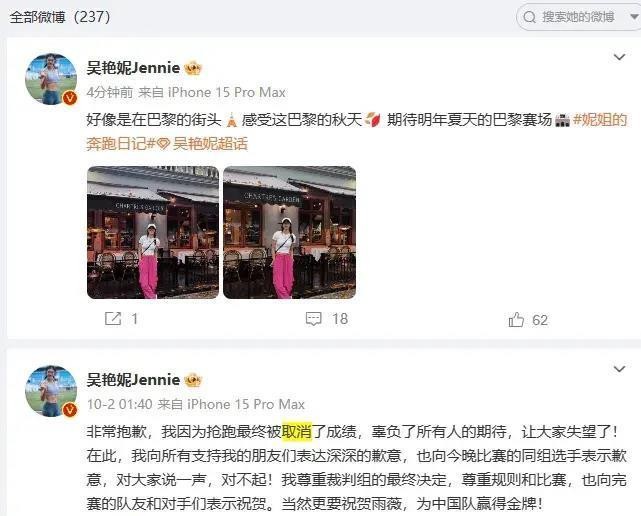Click the repost icon on first post
Image resolution: width=641 pixels, height=516 pixels.
113,319
